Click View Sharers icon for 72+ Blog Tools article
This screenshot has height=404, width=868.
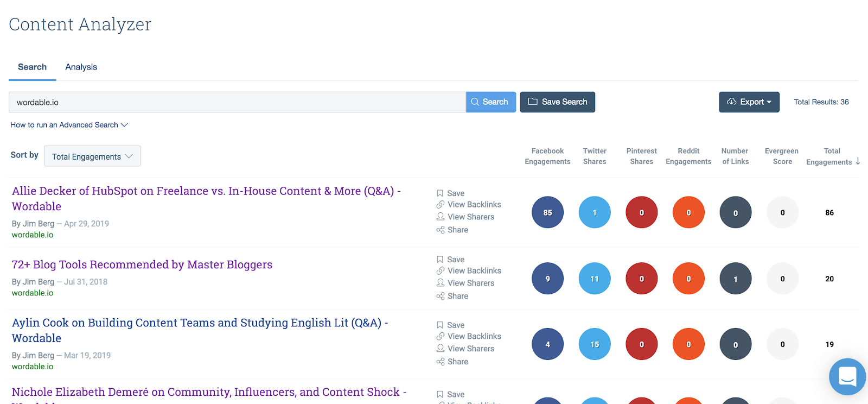[x=441, y=283]
